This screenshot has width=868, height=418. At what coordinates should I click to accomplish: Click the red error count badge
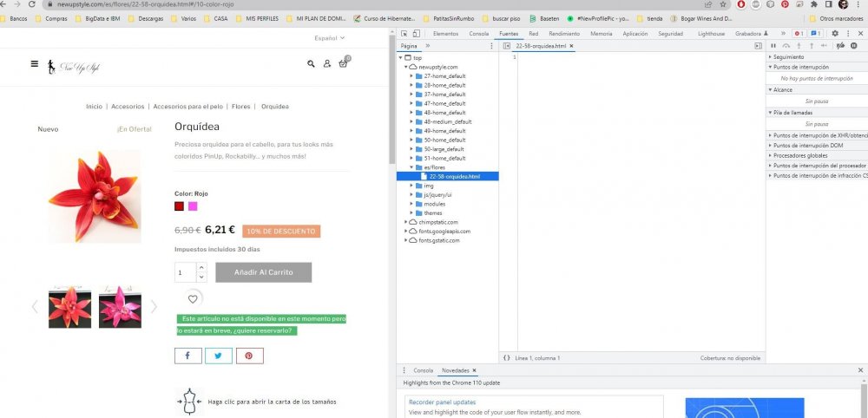[799, 34]
